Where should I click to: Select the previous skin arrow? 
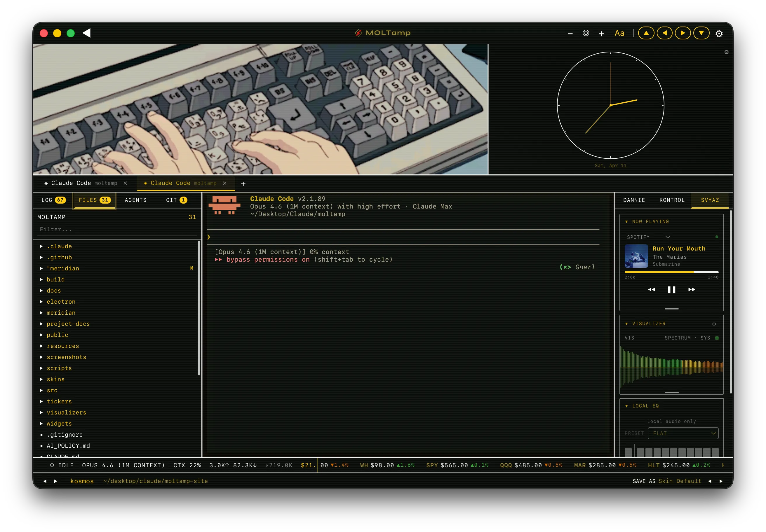tap(710, 481)
